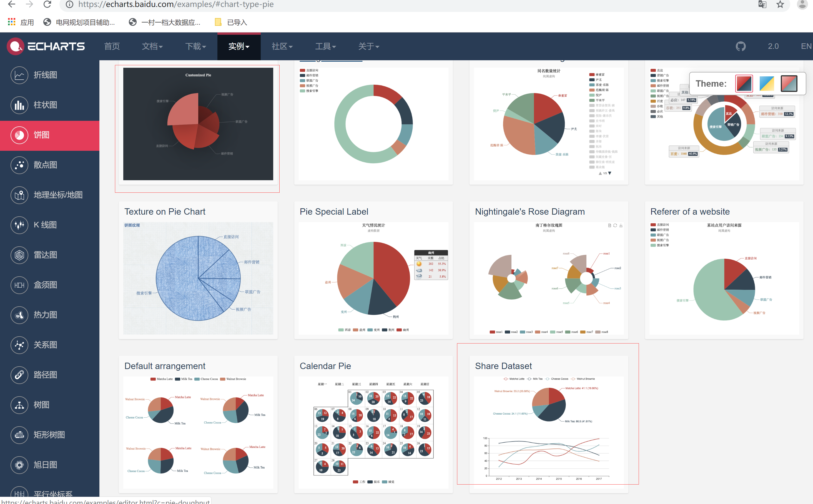Open the 已导入 bookmarks folder
This screenshot has height=504, width=813.
point(231,22)
